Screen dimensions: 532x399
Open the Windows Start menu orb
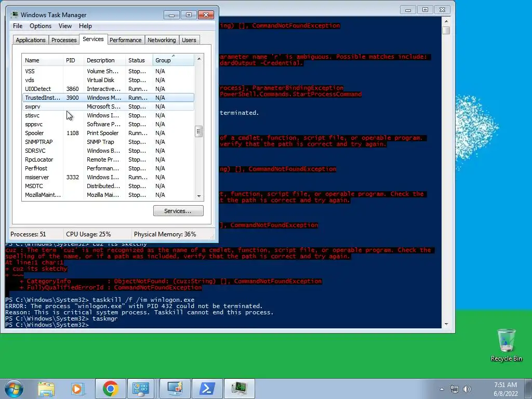click(14, 389)
